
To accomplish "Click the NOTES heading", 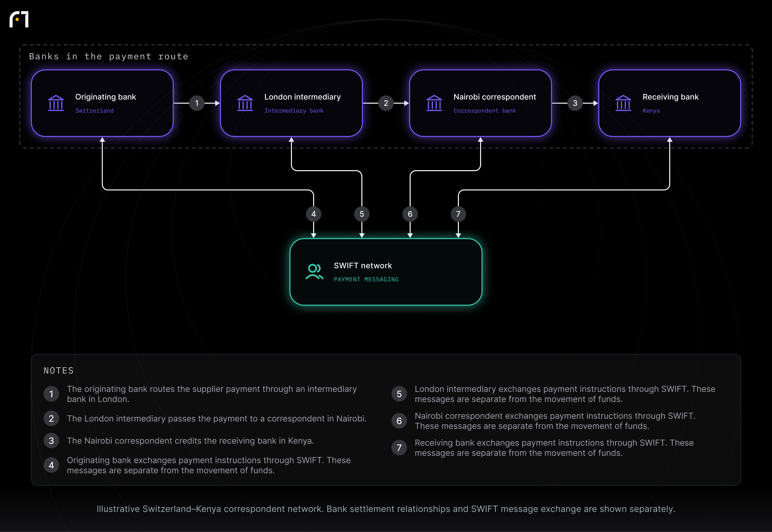I will coord(59,371).
